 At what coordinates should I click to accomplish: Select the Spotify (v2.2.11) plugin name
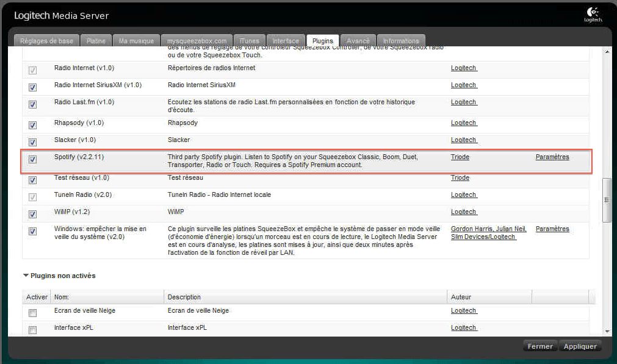pos(79,157)
